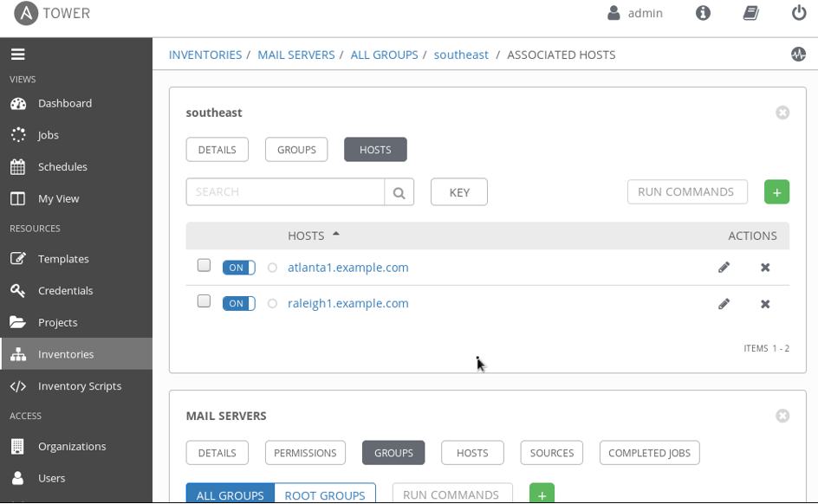This screenshot has height=504, width=818.
Task: Select ALL GROUPS toggle button
Action: [x=230, y=494]
